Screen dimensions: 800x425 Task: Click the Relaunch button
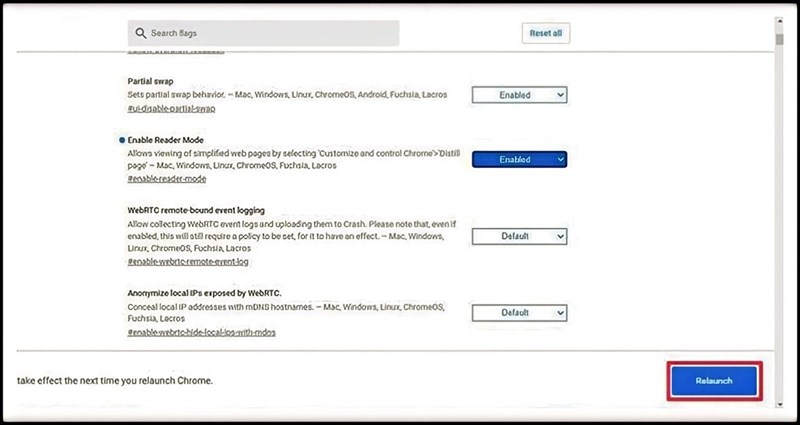714,381
